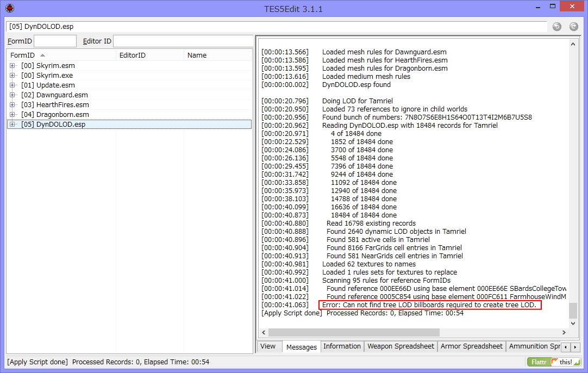This screenshot has height=373, width=588.
Task: Select the [02] Dawnguard.esm row
Action: [129, 95]
